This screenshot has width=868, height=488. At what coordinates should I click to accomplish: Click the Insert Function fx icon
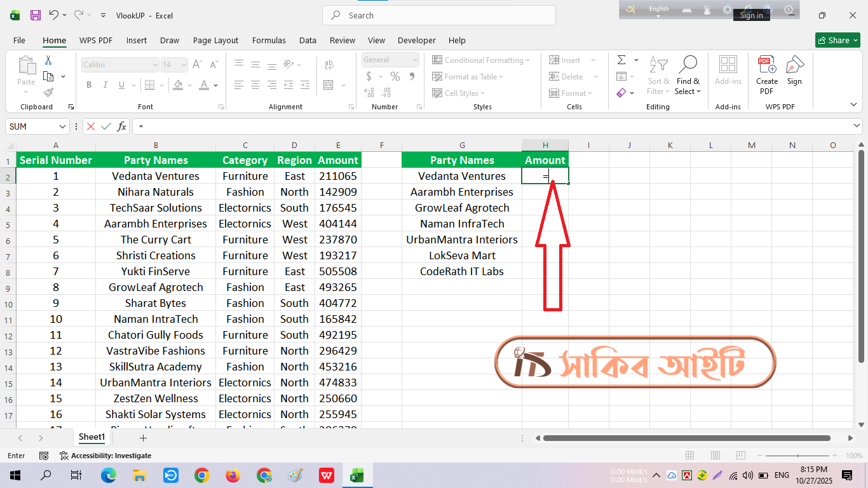point(121,126)
